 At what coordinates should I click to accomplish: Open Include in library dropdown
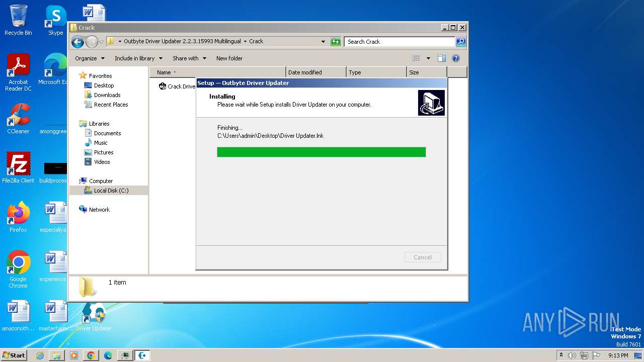pyautogui.click(x=138, y=58)
